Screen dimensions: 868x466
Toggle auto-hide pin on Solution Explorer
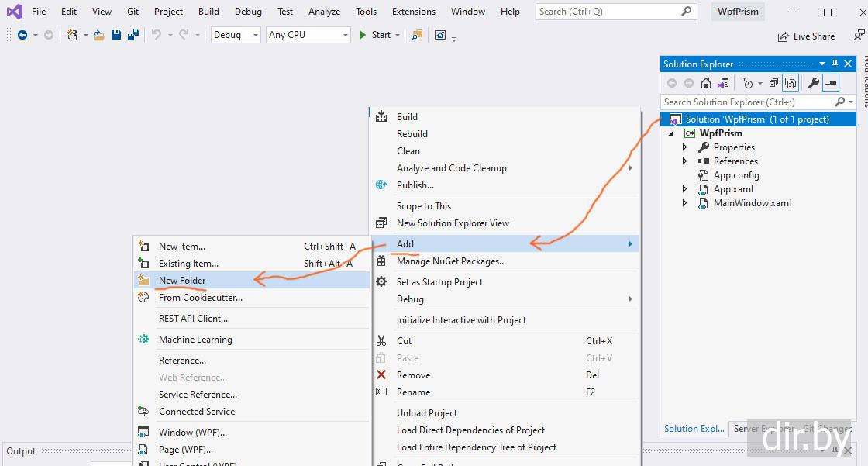click(x=835, y=64)
